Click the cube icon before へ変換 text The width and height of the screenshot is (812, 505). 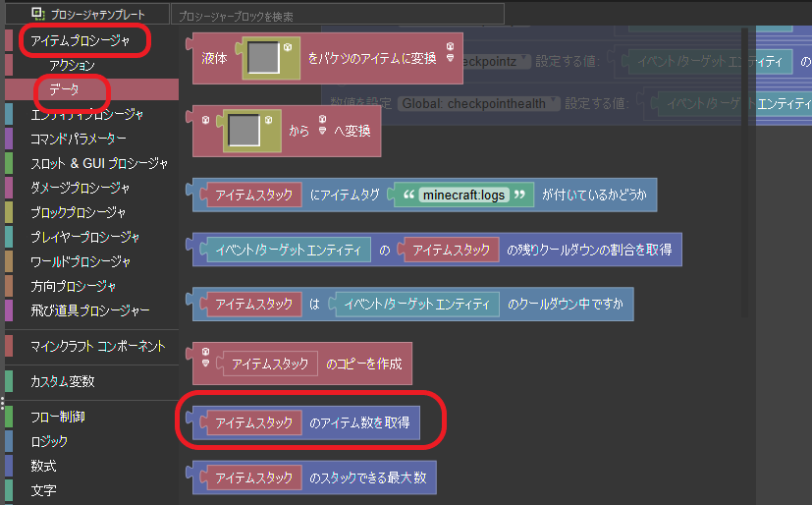point(321,123)
